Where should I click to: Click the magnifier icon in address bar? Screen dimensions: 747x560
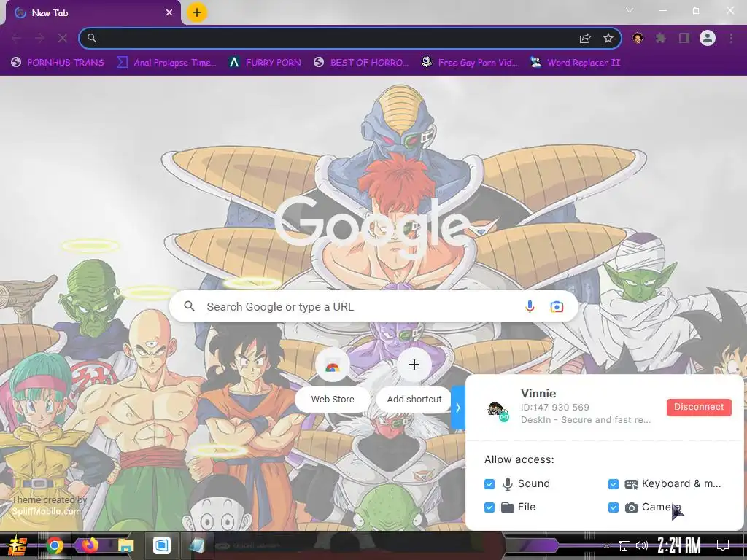coord(92,38)
